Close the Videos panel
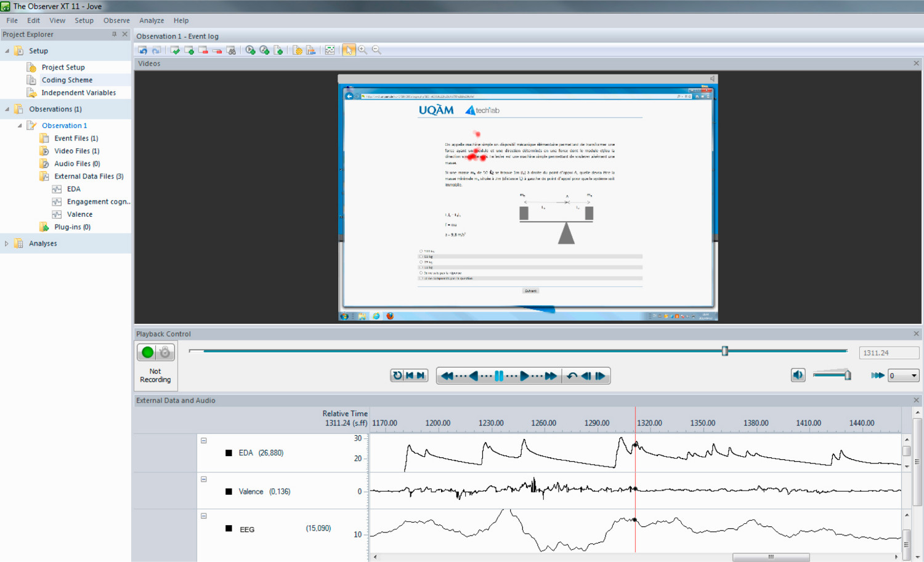This screenshot has height=562, width=924. click(x=916, y=63)
